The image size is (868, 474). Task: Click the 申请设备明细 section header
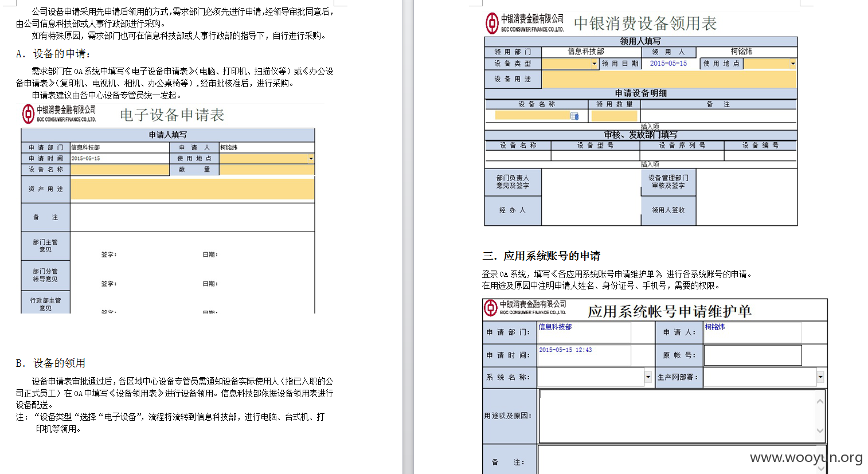pyautogui.click(x=640, y=93)
